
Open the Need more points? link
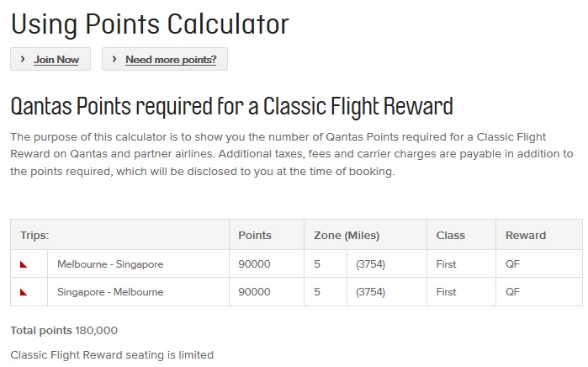pyautogui.click(x=171, y=60)
